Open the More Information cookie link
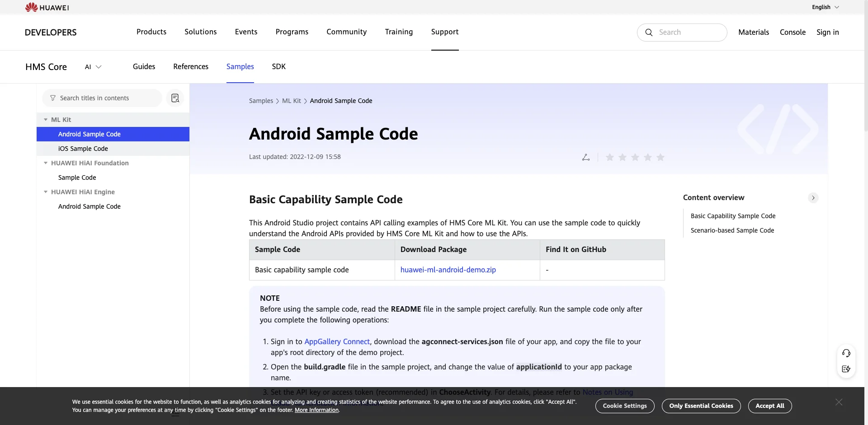 [x=316, y=410]
